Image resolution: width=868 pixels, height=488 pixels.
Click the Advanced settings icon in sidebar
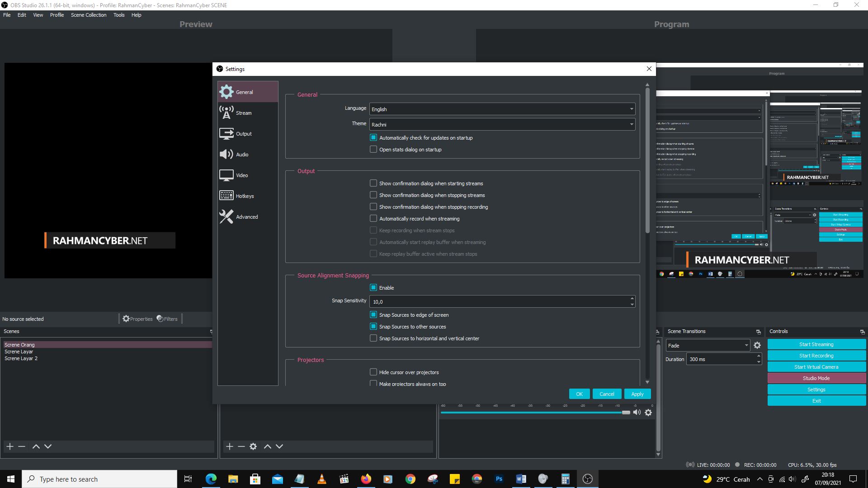[226, 216]
